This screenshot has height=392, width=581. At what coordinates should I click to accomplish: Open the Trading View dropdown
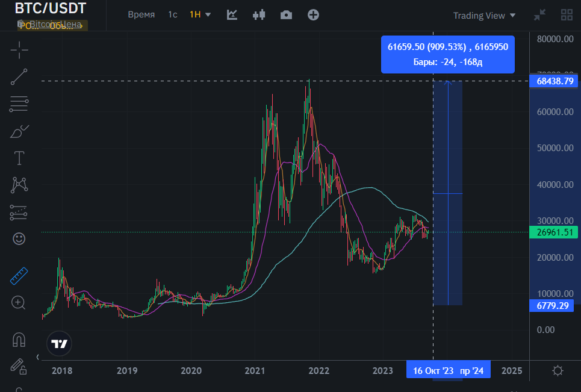tap(484, 16)
